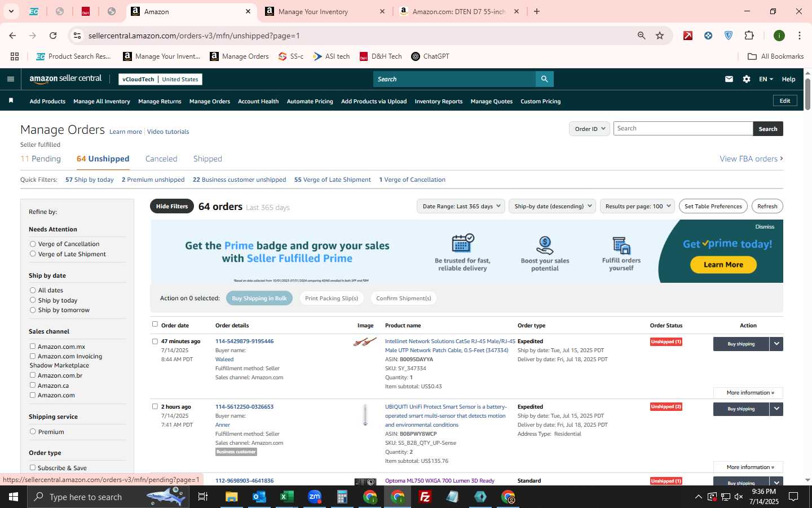Open Results per page dropdown
The width and height of the screenshot is (812, 508).
point(638,206)
